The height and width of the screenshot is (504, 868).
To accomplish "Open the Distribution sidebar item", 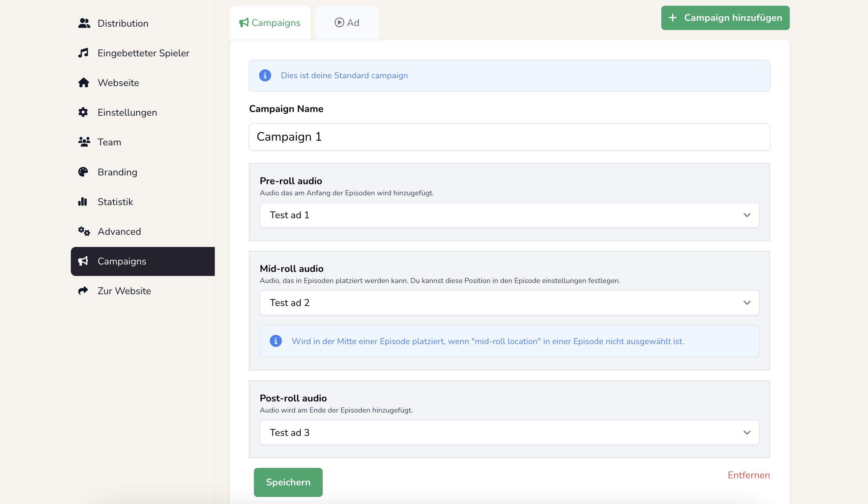I will 143,23.
